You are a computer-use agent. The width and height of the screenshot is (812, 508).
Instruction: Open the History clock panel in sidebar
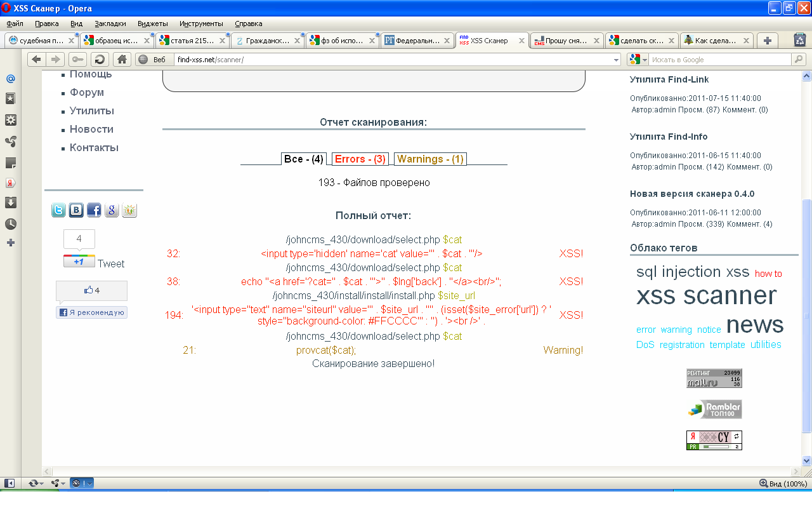click(x=11, y=224)
